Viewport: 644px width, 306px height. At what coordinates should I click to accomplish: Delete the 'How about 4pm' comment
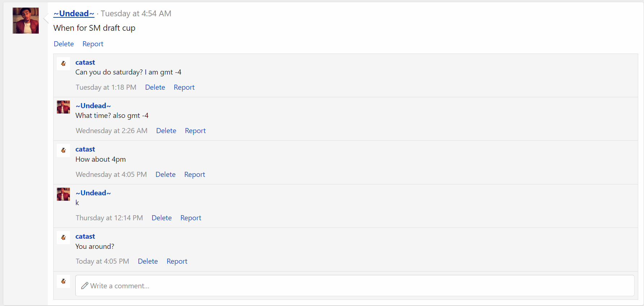(x=166, y=174)
